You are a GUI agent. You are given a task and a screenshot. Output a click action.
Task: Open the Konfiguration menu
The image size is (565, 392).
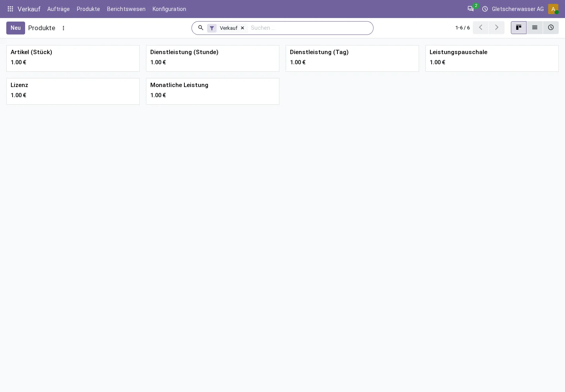pyautogui.click(x=169, y=9)
